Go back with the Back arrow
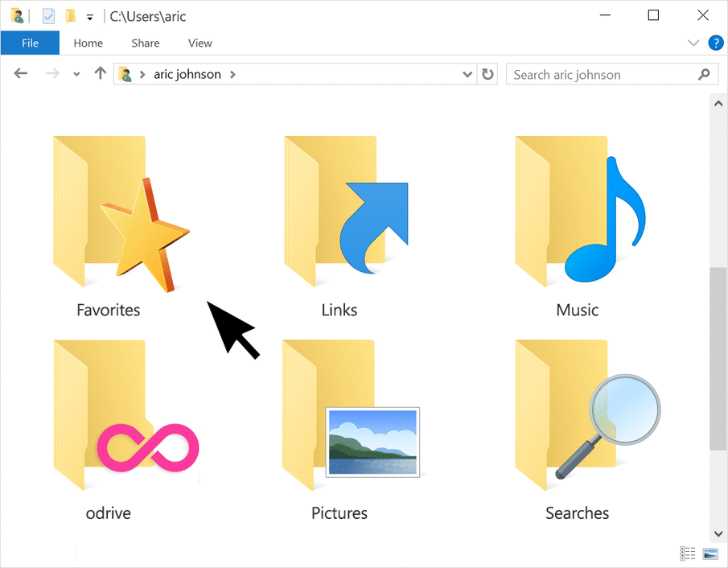Viewport: 728px width, 568px height. coord(20,73)
